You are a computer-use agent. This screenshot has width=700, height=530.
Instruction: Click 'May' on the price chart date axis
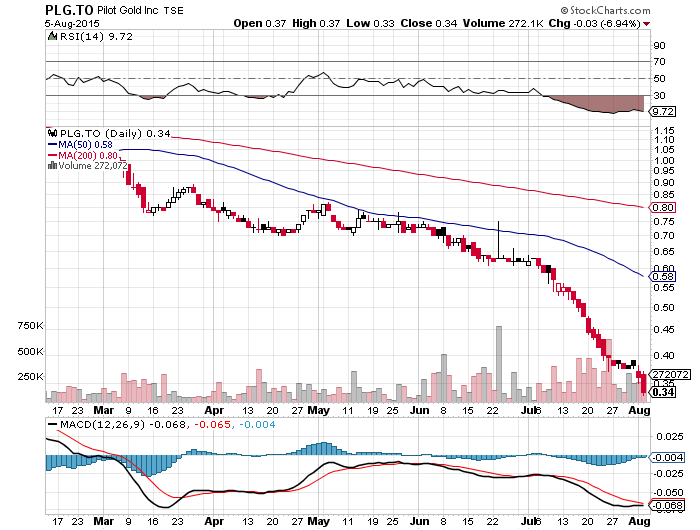(319, 410)
